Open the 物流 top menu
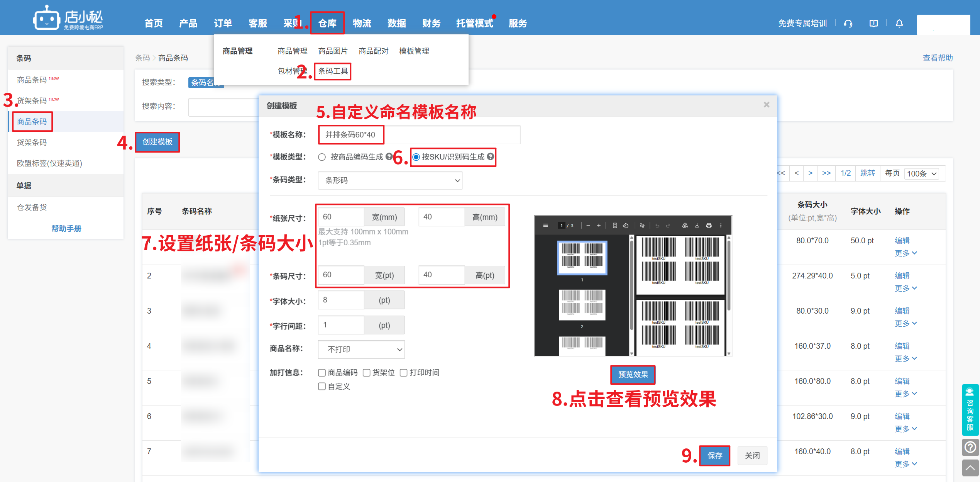 pyautogui.click(x=362, y=24)
